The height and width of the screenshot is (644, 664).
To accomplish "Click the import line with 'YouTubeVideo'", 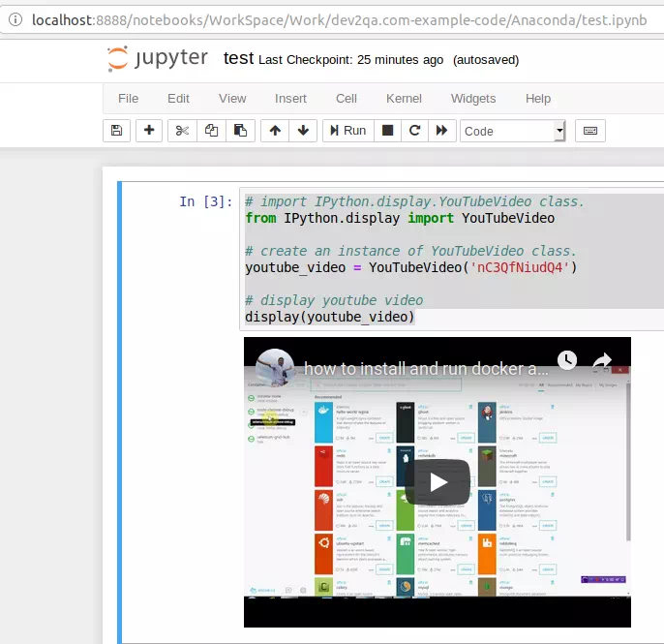I will point(400,218).
